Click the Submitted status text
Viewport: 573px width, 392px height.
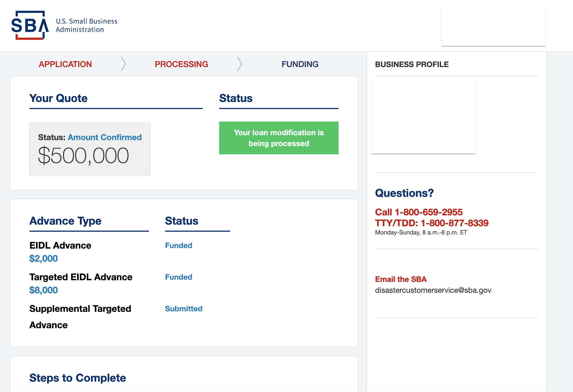tap(184, 309)
